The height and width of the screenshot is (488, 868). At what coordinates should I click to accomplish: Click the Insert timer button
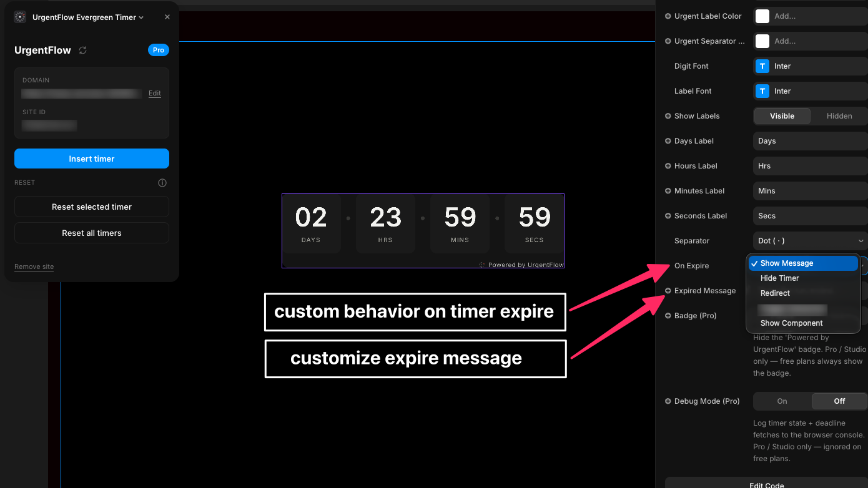pos(92,159)
